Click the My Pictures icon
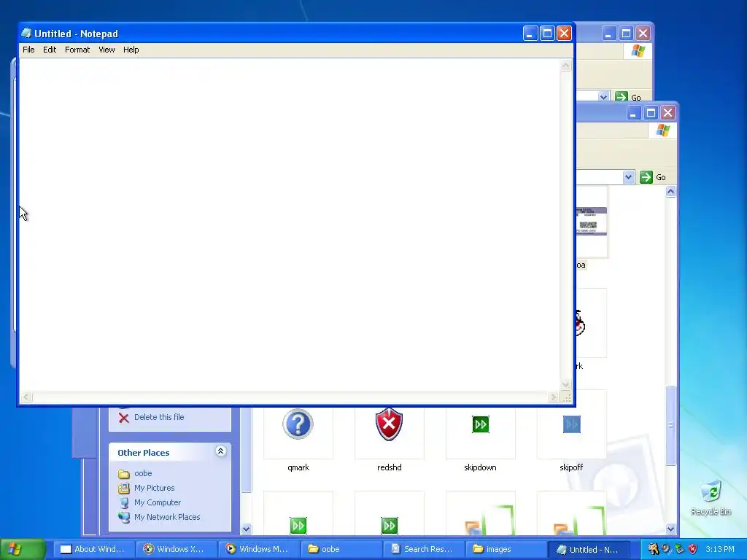The height and width of the screenshot is (560, 747). (x=124, y=488)
